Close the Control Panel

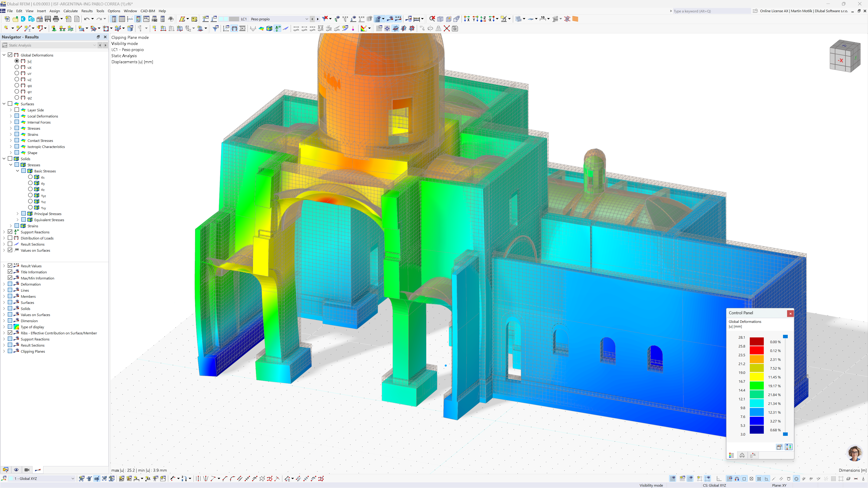coord(790,314)
